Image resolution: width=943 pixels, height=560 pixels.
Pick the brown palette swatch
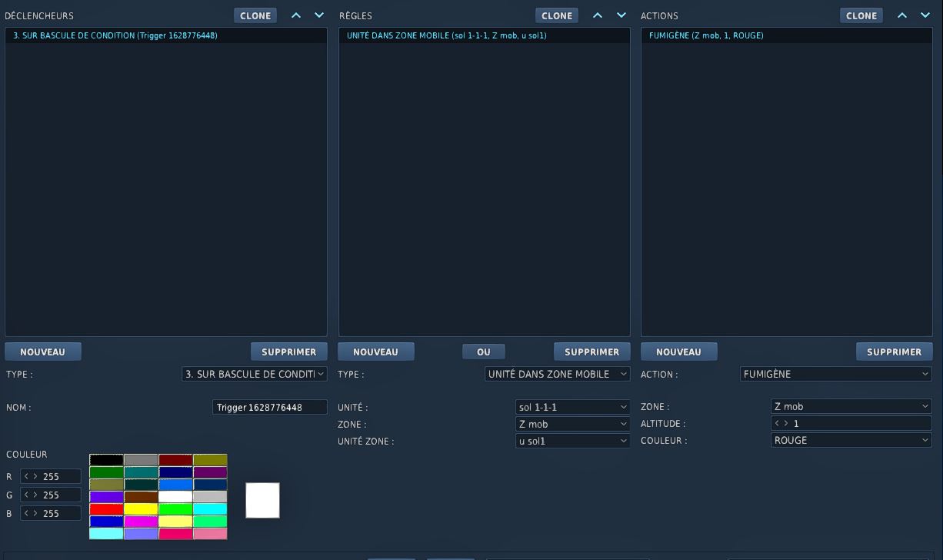(142, 497)
